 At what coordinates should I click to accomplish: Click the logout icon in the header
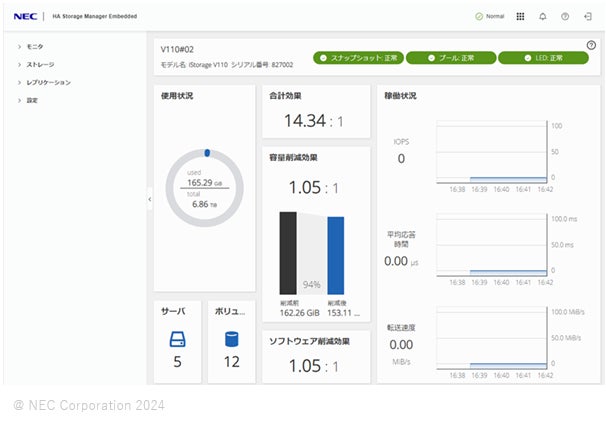(x=587, y=16)
